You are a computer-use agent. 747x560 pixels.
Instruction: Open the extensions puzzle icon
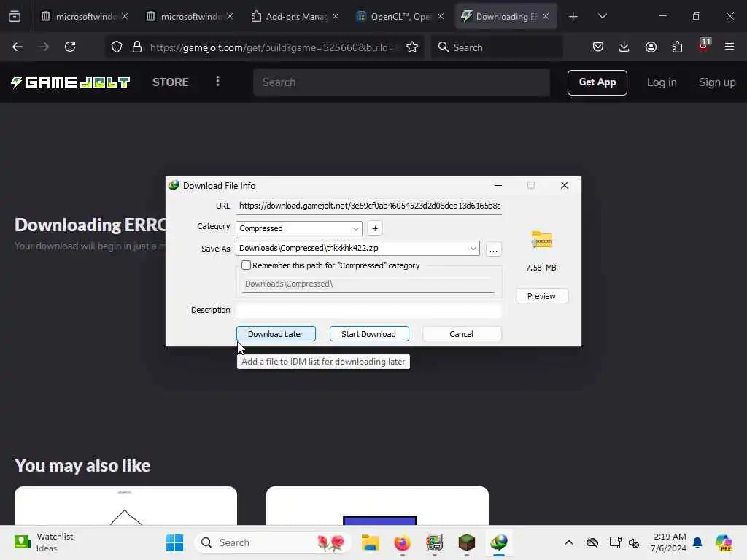(677, 47)
